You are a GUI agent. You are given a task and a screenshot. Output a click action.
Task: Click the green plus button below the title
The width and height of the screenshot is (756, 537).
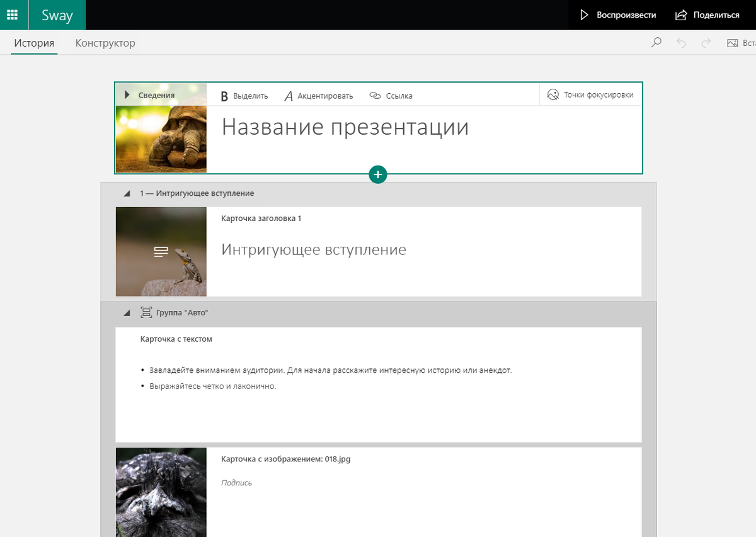tap(377, 174)
